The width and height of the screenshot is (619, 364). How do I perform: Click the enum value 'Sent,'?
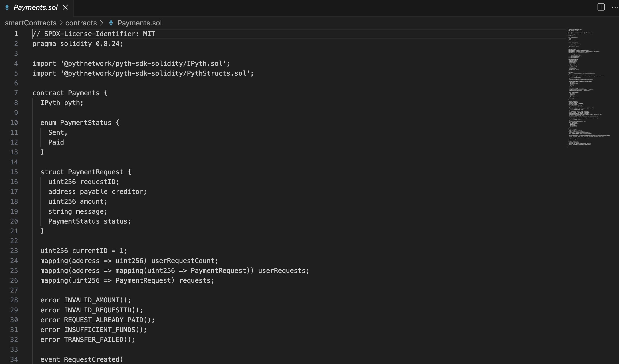click(x=58, y=132)
